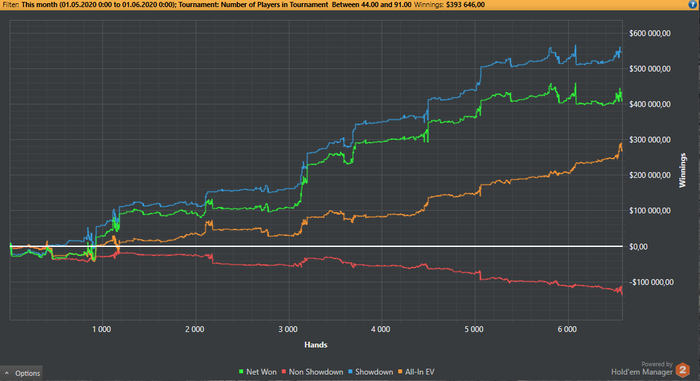Click the Winnings $393 646,00 filter text

(x=449, y=4)
